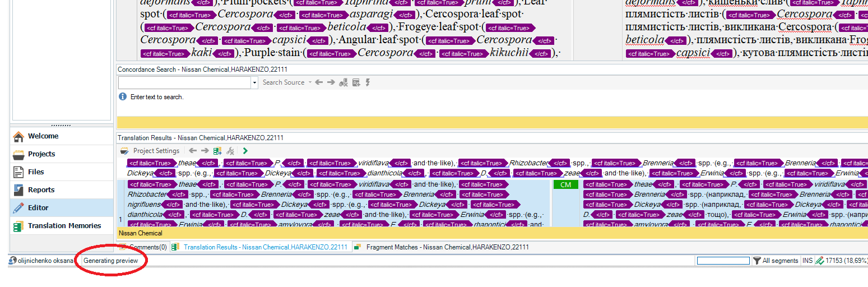
Task: Click the add translation unit icon in Concordance toolbar
Action: point(356,82)
